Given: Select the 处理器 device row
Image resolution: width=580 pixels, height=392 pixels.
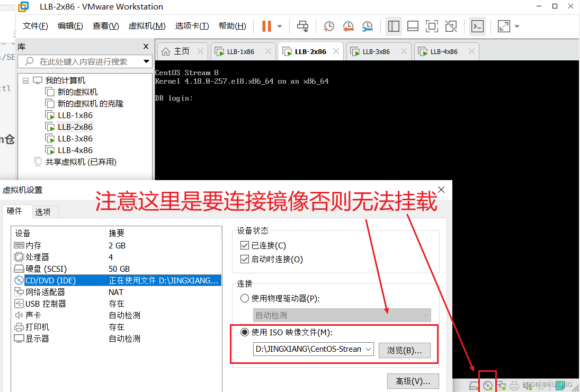Looking at the screenshot, I should 117,257.
